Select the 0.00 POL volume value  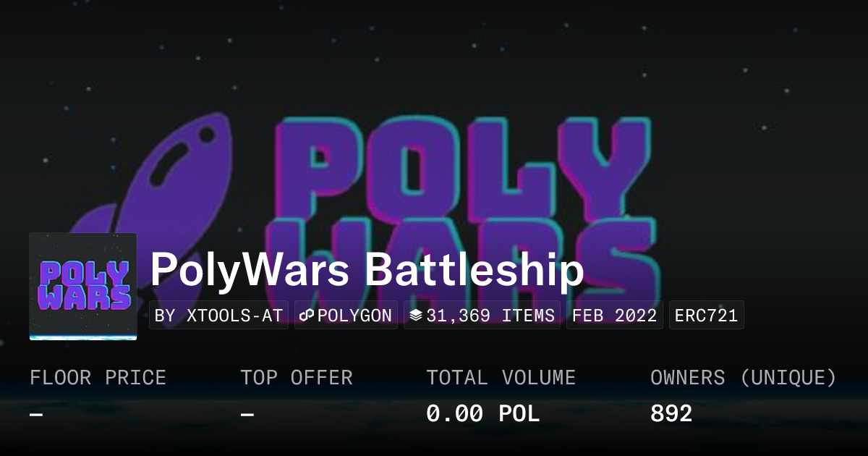(x=482, y=414)
